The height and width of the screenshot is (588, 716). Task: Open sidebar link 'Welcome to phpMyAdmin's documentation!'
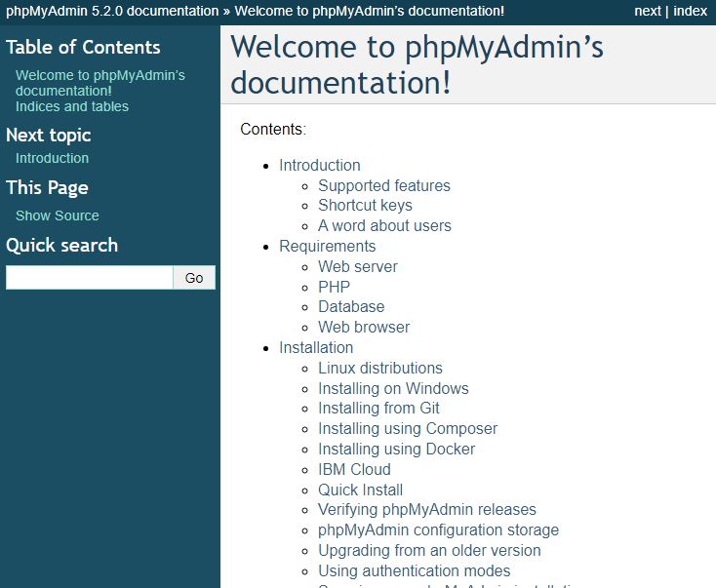100,83
